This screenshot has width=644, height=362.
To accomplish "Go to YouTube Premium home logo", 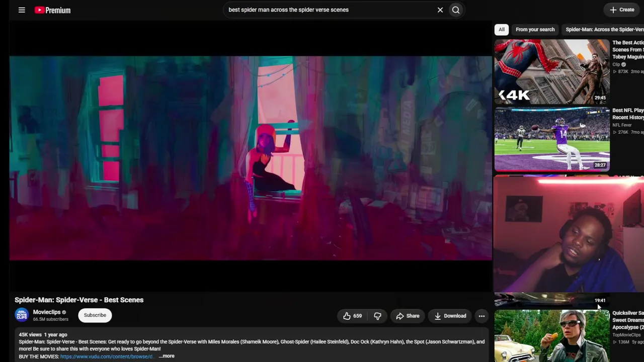I will pyautogui.click(x=52, y=10).
